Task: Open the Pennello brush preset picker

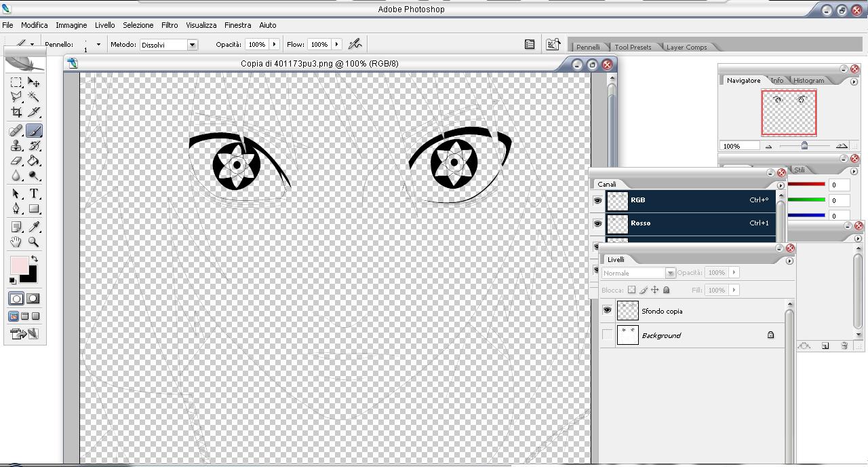Action: pos(98,45)
